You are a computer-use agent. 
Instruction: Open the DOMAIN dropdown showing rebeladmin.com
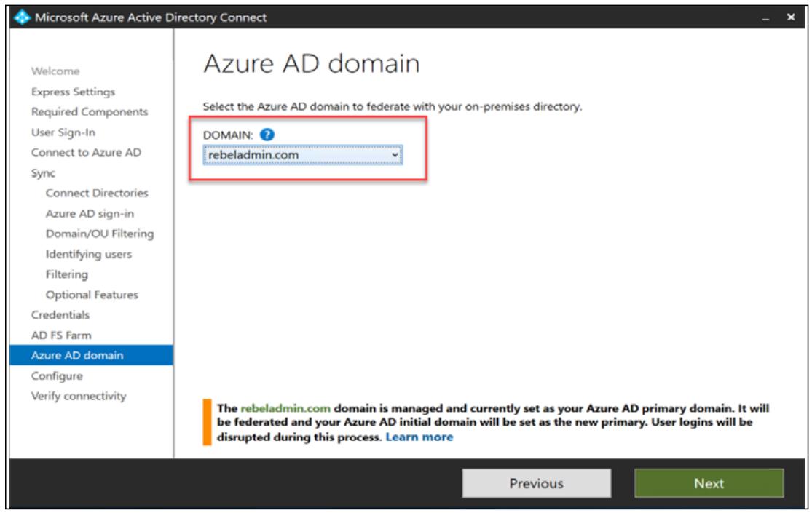tap(302, 155)
